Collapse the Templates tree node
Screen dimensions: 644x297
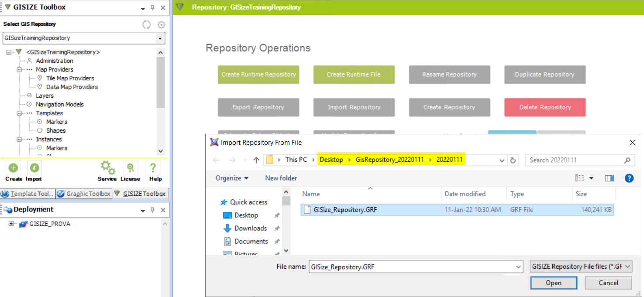click(x=19, y=113)
